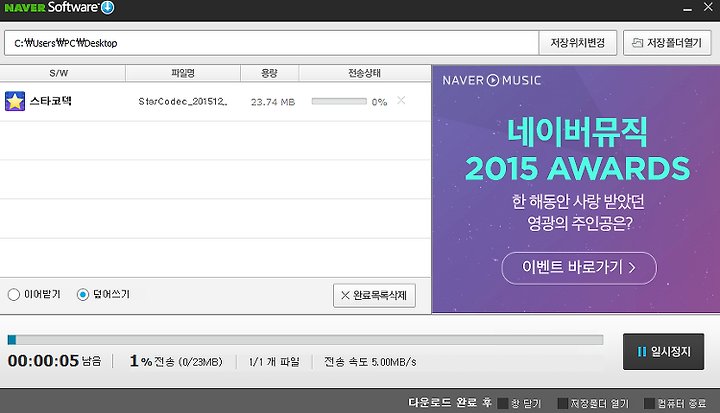Image resolution: width=720 pixels, height=413 pixels.
Task: Click the overall download progress bar
Action: tap(305, 339)
